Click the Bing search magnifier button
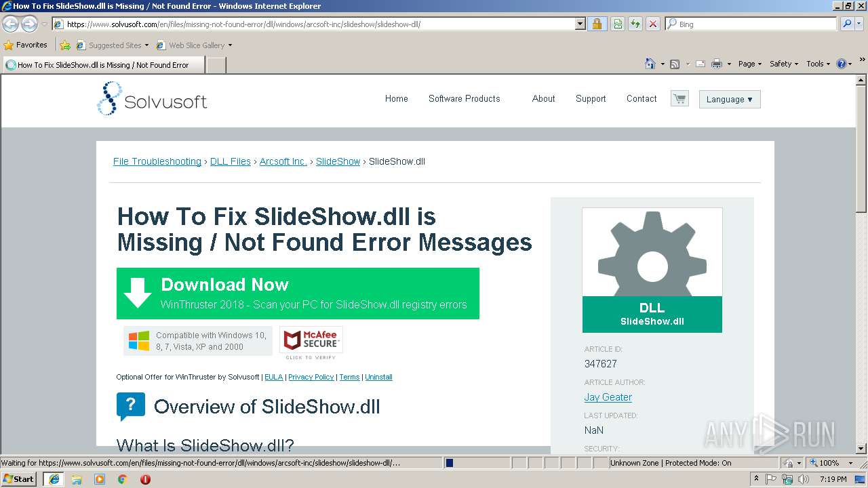Screen dimensions: 868x488 point(847,24)
